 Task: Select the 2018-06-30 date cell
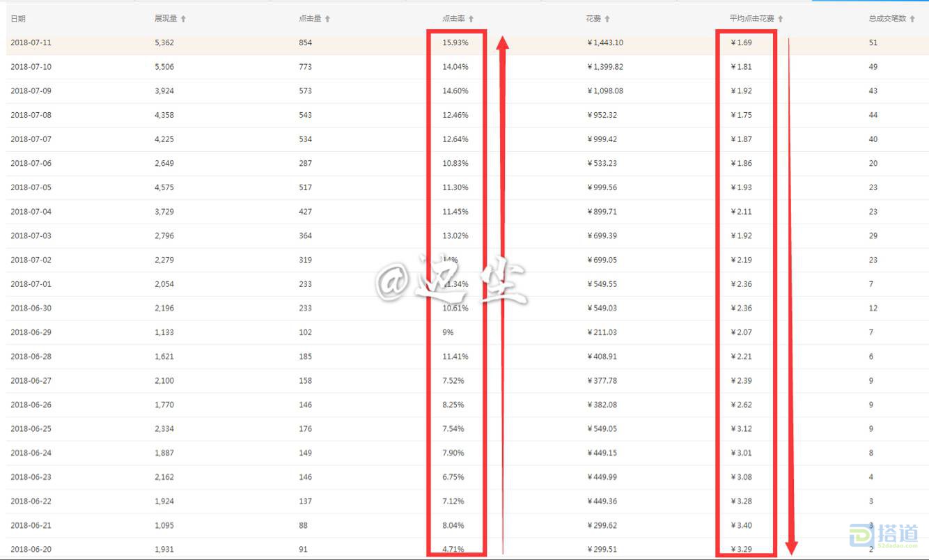31,309
